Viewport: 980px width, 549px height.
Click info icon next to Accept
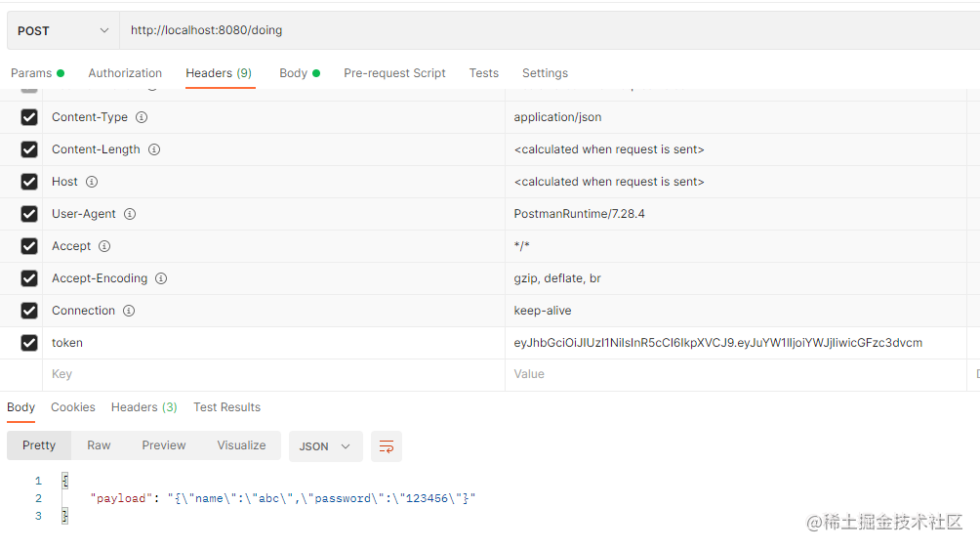pos(104,246)
